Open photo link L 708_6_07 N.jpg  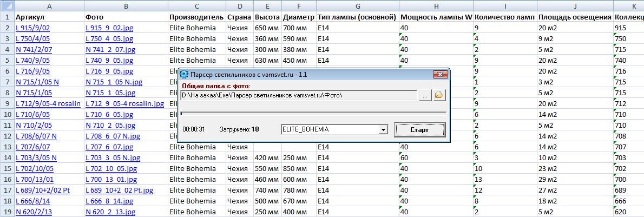[113, 136]
